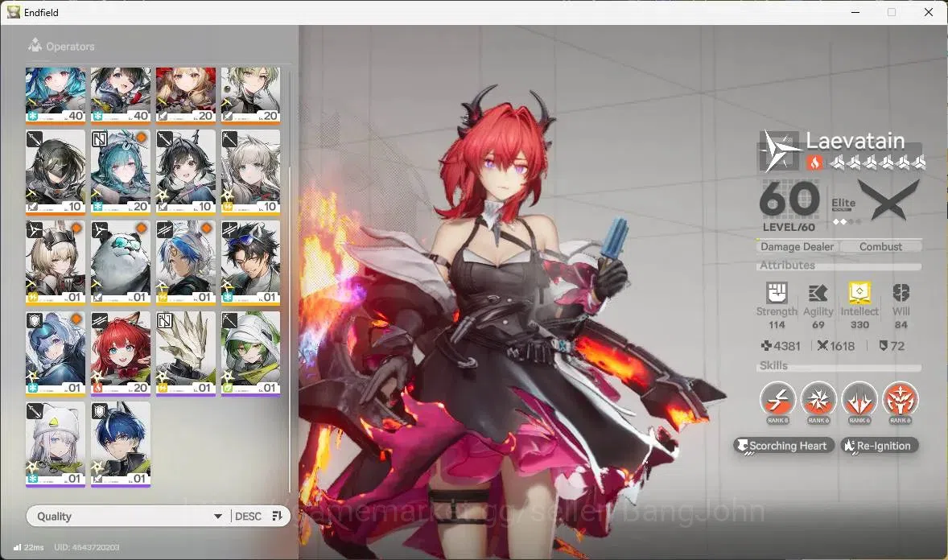The width and height of the screenshot is (948, 560).
Task: Select the man with blue sunglasses operator
Action: (250, 262)
